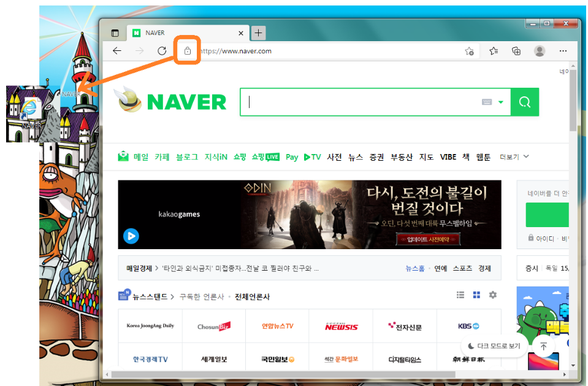This screenshot has height=386, width=588.
Task: Open the NAVER desktop shortcut icon
Action: point(31,114)
